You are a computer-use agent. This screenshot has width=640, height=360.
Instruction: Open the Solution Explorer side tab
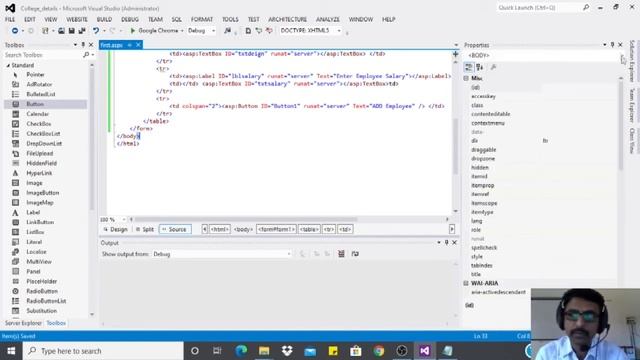point(632,61)
